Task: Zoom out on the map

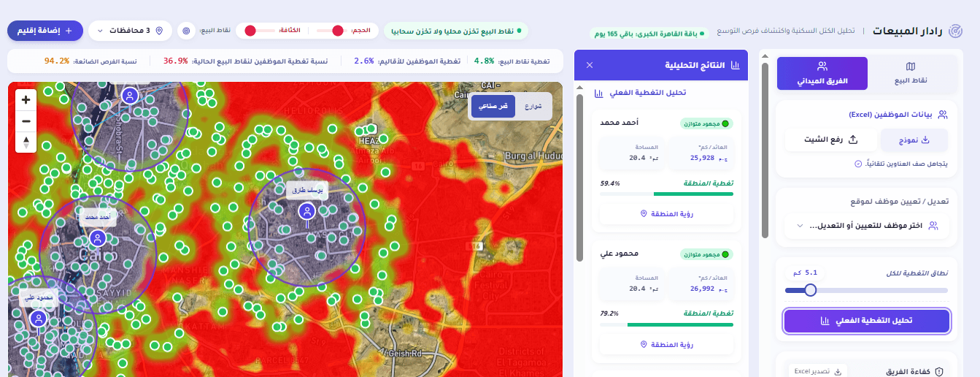Action: click(26, 121)
